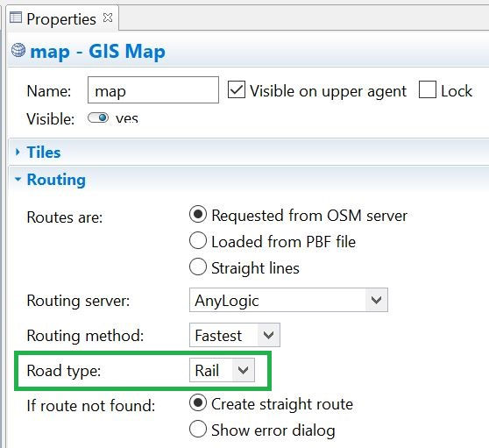Collapse the Routing section
The width and height of the screenshot is (489, 448).
pos(18,180)
